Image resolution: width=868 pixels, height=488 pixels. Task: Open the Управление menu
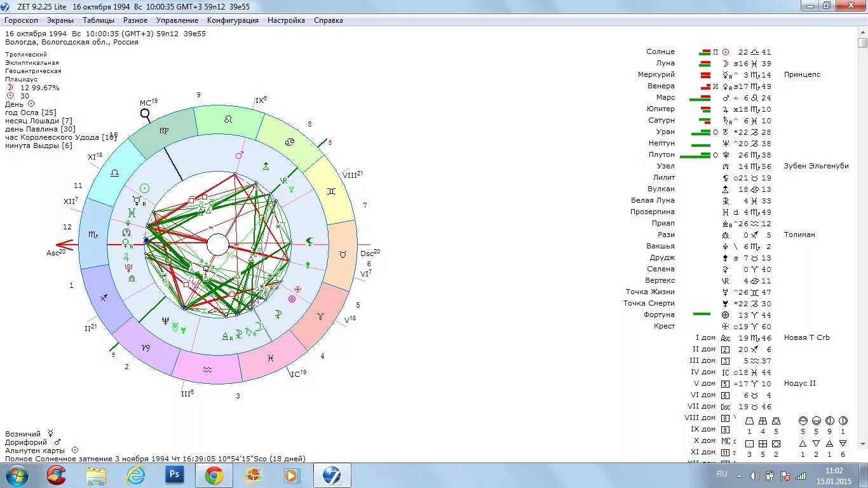coord(177,20)
